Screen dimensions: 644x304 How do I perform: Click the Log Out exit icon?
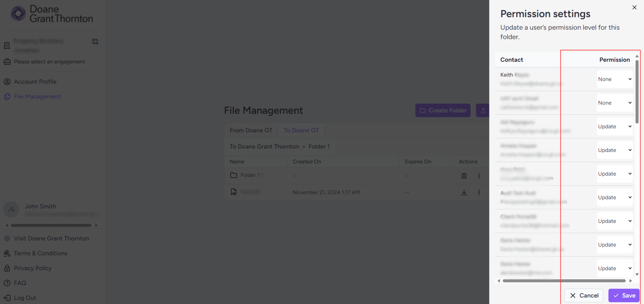tap(7, 298)
